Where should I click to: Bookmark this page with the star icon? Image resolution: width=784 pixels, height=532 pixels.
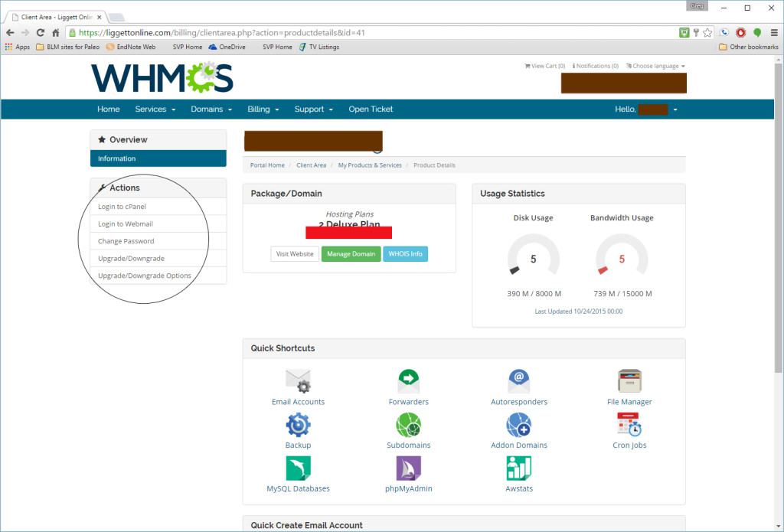tap(707, 32)
